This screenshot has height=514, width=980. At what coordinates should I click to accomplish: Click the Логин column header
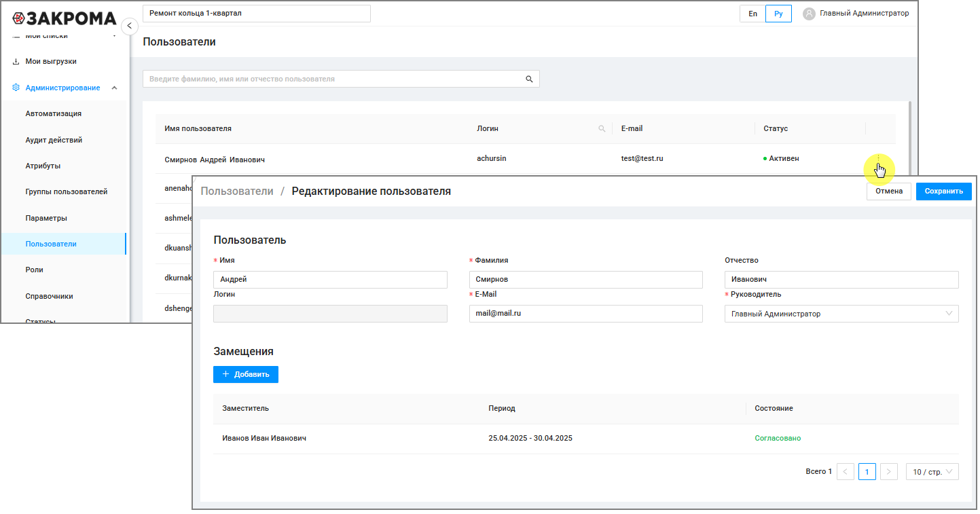point(488,128)
